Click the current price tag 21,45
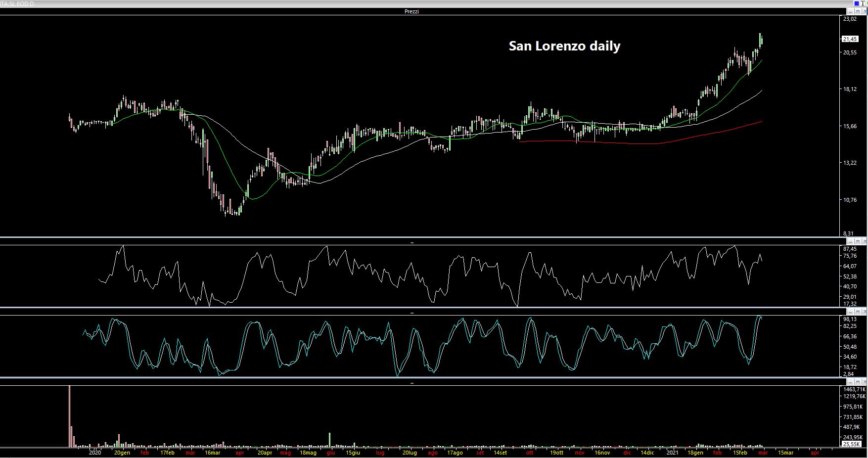868x458 pixels. (850, 39)
